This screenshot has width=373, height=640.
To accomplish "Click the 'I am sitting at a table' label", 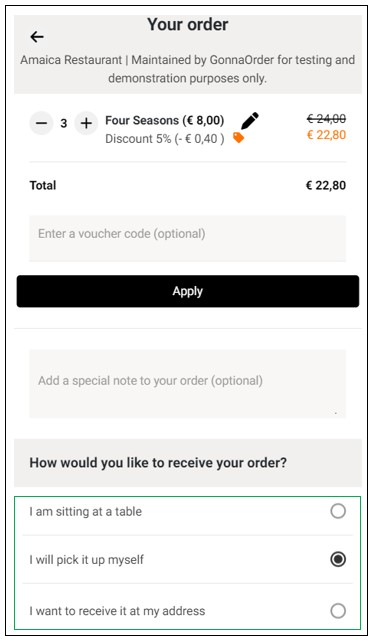I will [x=86, y=511].
